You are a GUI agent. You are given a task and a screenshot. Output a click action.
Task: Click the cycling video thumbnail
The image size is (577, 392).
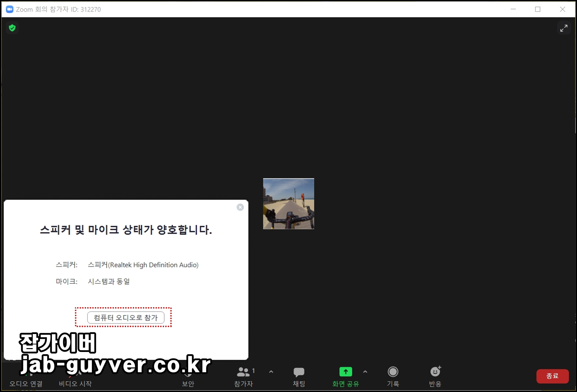click(288, 204)
